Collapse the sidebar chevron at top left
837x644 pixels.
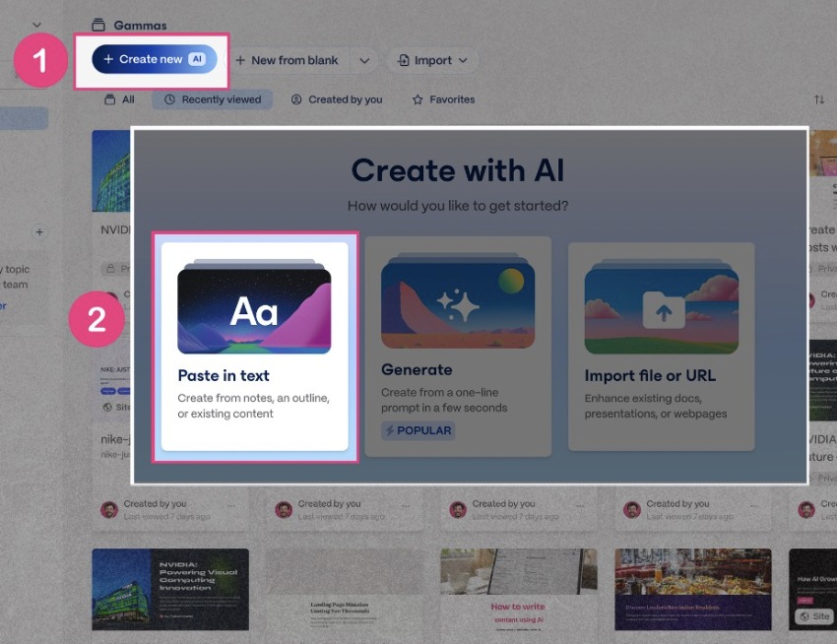pyautogui.click(x=36, y=25)
